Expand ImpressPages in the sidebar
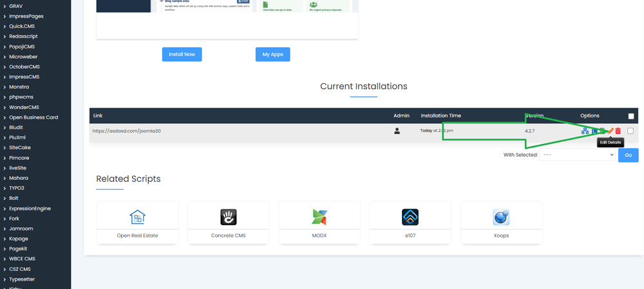This screenshot has height=289, width=644. (x=26, y=17)
